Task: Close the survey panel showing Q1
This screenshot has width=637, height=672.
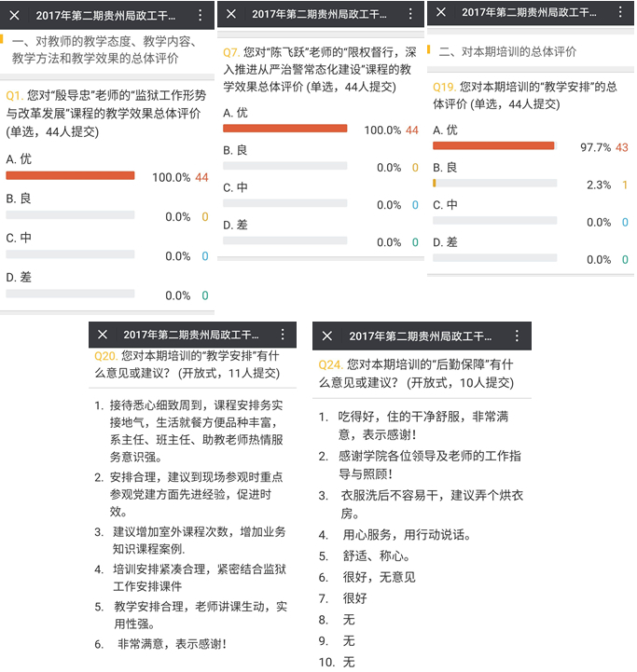Action: (x=16, y=16)
